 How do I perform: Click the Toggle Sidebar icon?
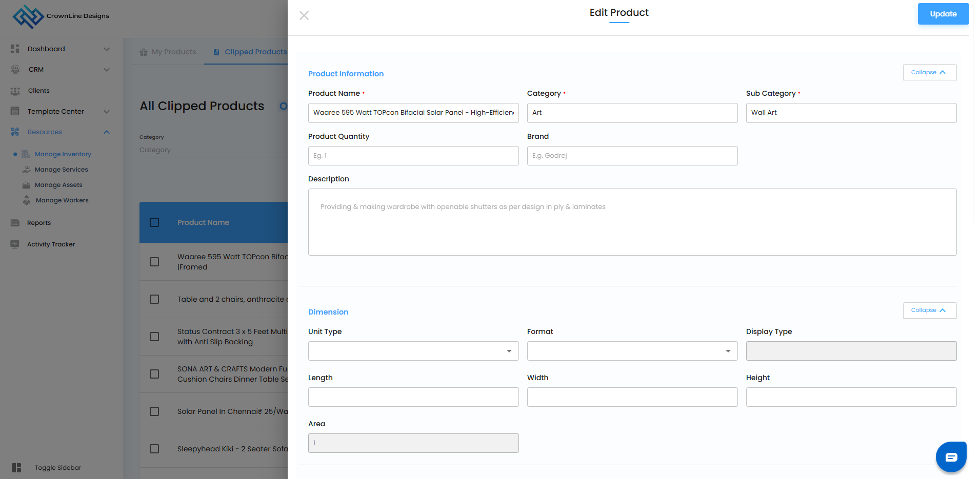click(16, 468)
